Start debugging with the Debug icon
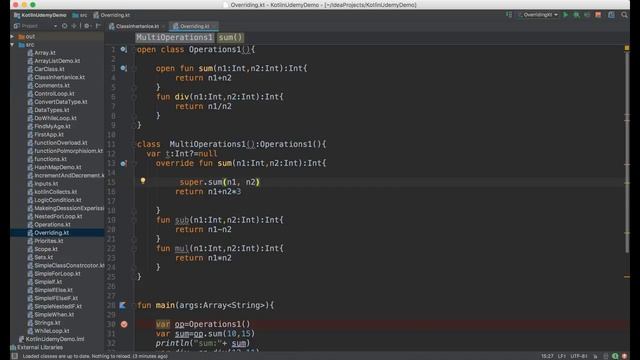This screenshot has width=640, height=360. click(576, 15)
